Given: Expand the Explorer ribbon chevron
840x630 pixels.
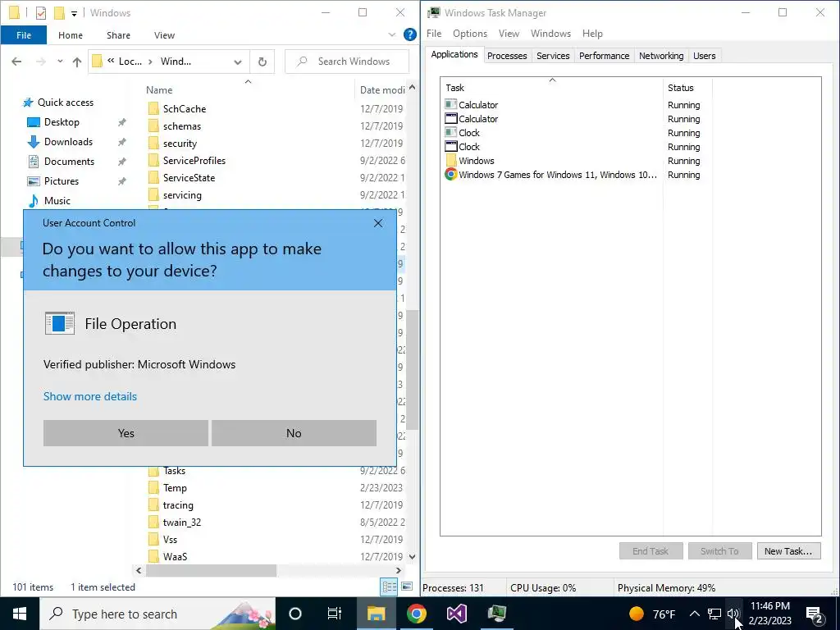Looking at the screenshot, I should click(391, 34).
